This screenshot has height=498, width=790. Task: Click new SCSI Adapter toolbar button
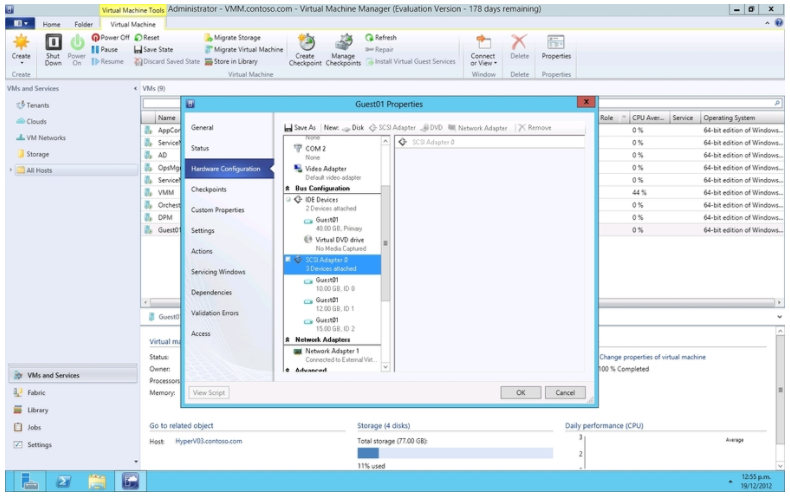[392, 128]
